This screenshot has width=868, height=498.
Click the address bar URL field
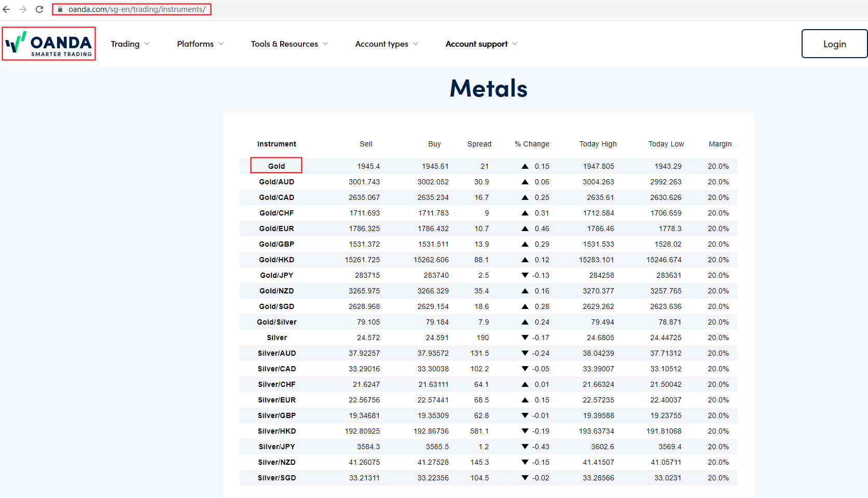[x=137, y=9]
